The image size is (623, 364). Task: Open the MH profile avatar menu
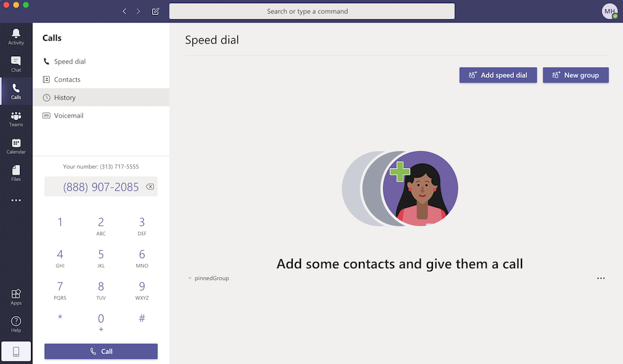click(x=609, y=11)
